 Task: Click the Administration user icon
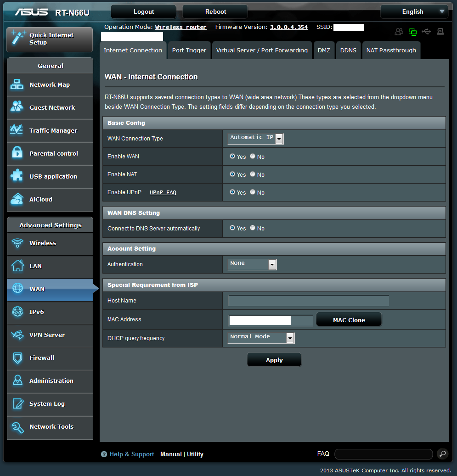[17, 380]
